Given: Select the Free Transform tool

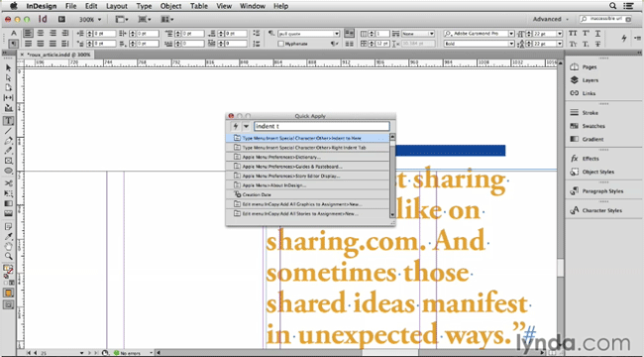Looking at the screenshot, I should tap(8, 193).
